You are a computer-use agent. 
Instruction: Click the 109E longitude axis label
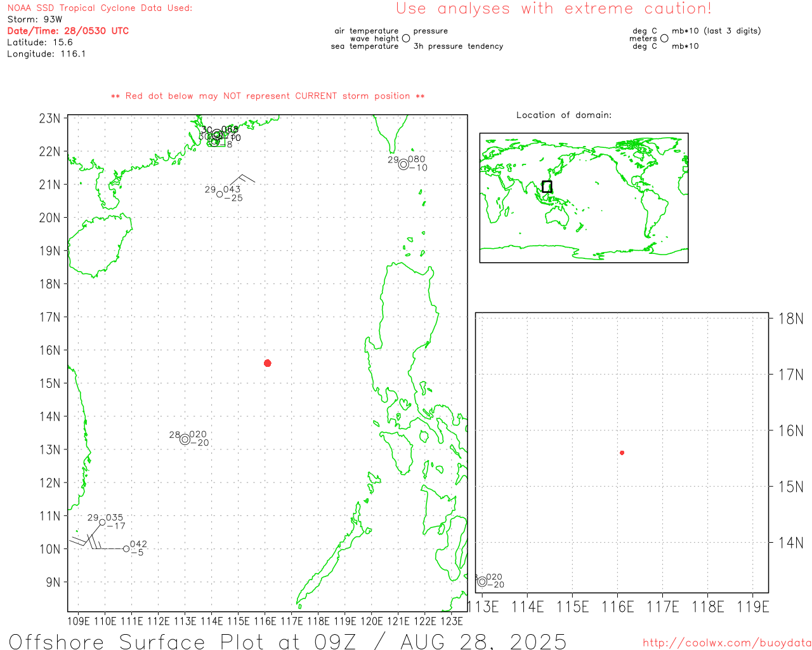[x=79, y=621]
